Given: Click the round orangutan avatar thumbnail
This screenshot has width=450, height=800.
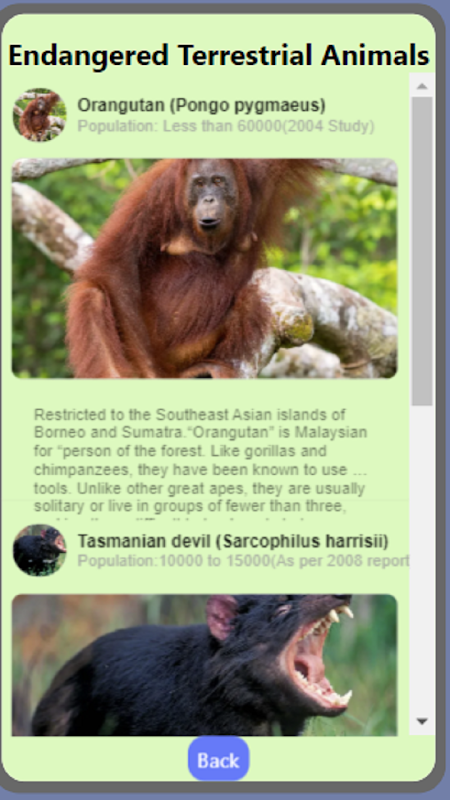Looking at the screenshot, I should pyautogui.click(x=40, y=115).
